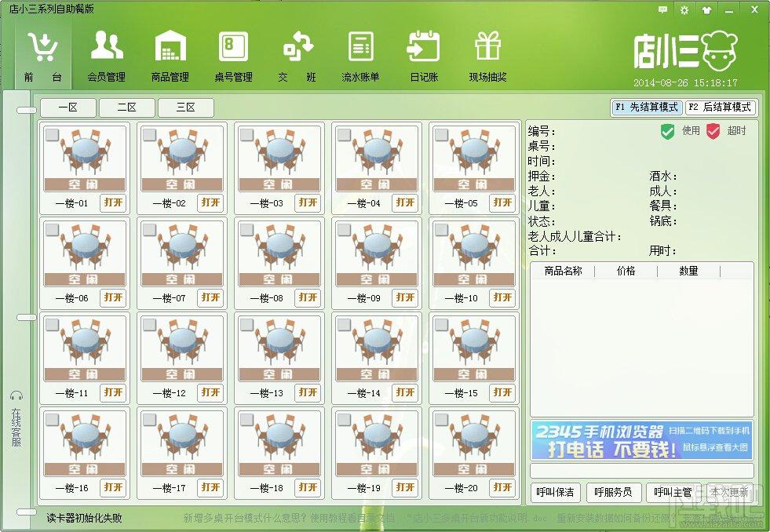Click 呼叫主管 call supervisor button
The height and width of the screenshot is (532, 770).
673,492
